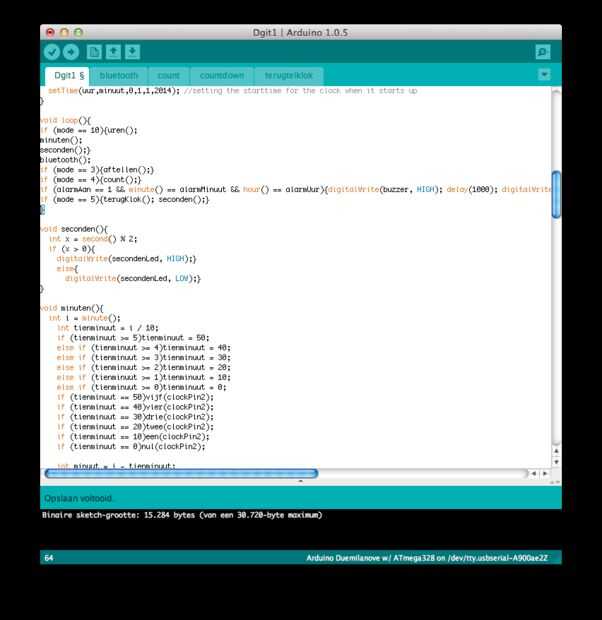602x620 pixels.
Task: Click the line number 64 in the footer
Action: click(x=49, y=558)
